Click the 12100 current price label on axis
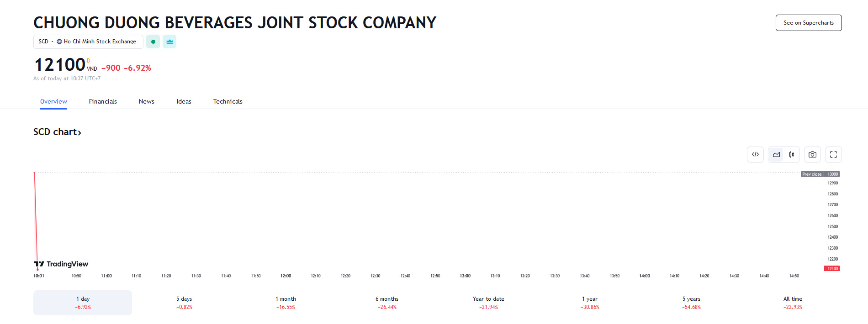The height and width of the screenshot is (324, 868). (x=832, y=268)
